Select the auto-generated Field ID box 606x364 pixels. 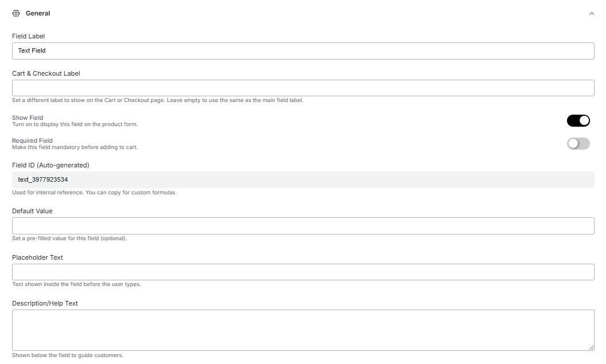click(x=302, y=179)
